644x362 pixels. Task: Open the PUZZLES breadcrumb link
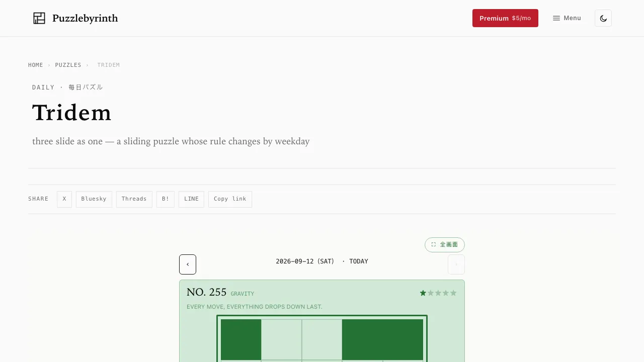(x=68, y=65)
